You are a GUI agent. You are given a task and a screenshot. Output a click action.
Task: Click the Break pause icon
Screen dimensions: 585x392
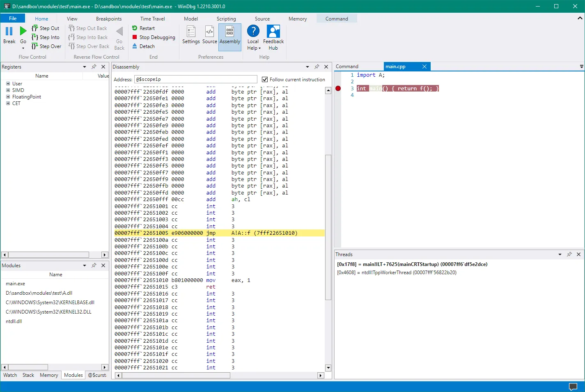click(9, 31)
